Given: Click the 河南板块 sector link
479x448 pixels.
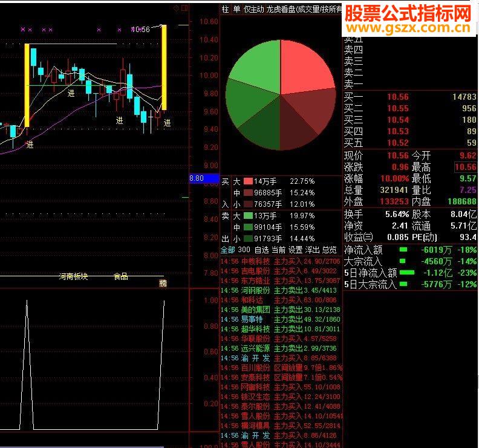Looking at the screenshot, I should [73, 277].
